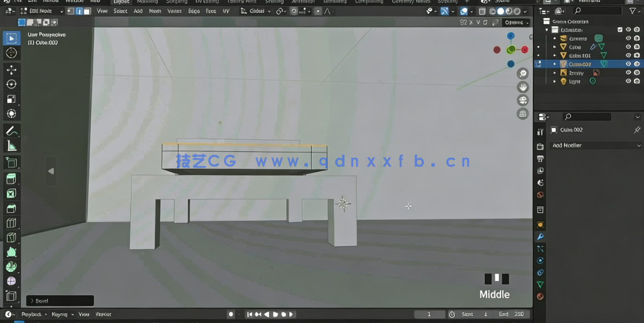Hide the Light object eye icon

tap(628, 81)
